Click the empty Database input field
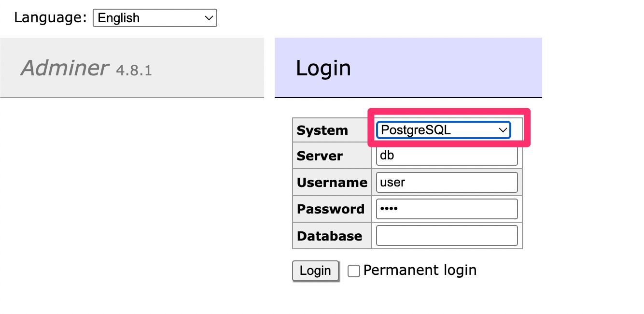This screenshot has height=314, width=644. click(447, 235)
